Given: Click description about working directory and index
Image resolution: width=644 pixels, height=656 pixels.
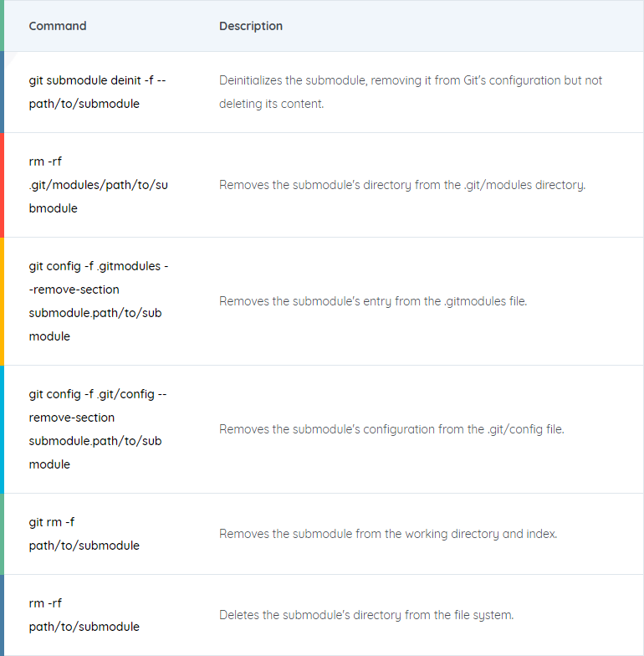Looking at the screenshot, I should (388, 534).
